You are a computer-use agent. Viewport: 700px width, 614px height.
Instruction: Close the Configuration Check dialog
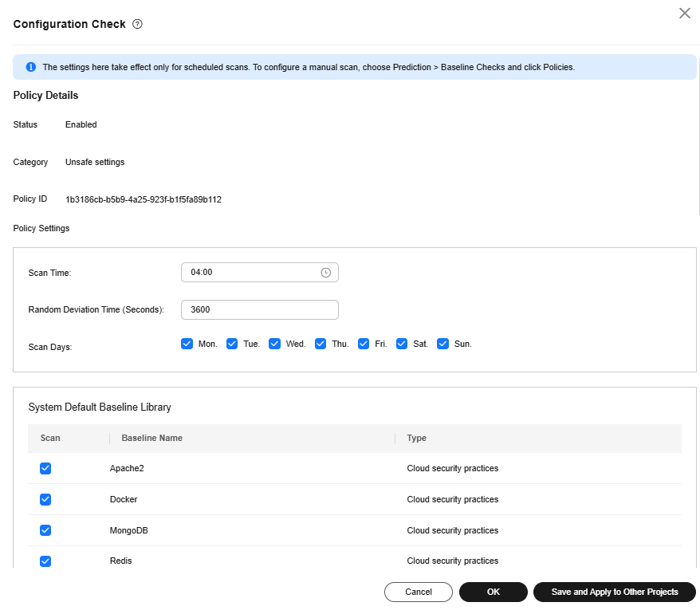coord(684,13)
